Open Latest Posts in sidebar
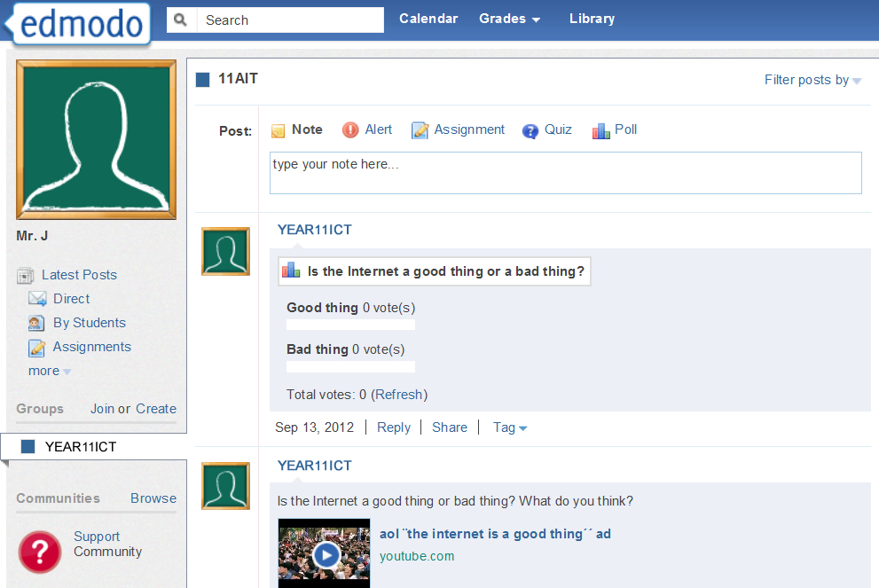The width and height of the screenshot is (879, 588). pos(79,275)
